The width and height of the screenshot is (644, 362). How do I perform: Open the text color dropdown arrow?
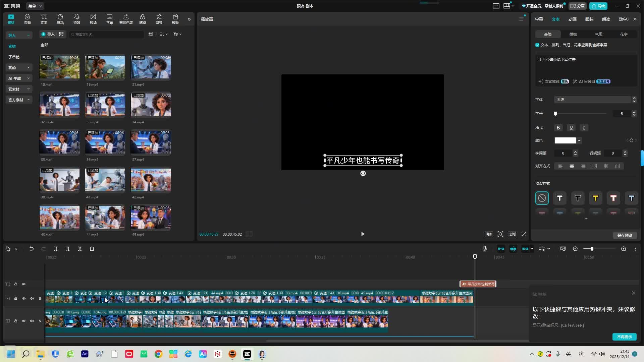coord(579,140)
